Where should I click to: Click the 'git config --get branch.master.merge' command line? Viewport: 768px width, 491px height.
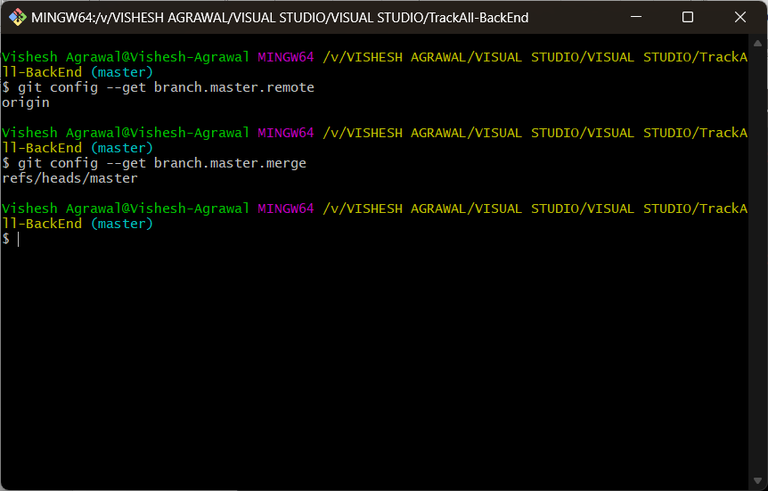[162, 163]
